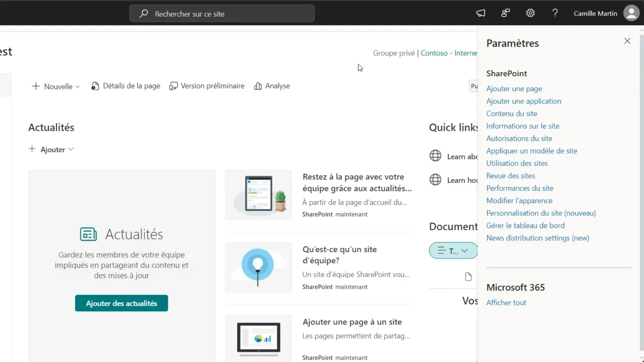
Task: Click the document file icon in Documents
Action: coord(468,277)
